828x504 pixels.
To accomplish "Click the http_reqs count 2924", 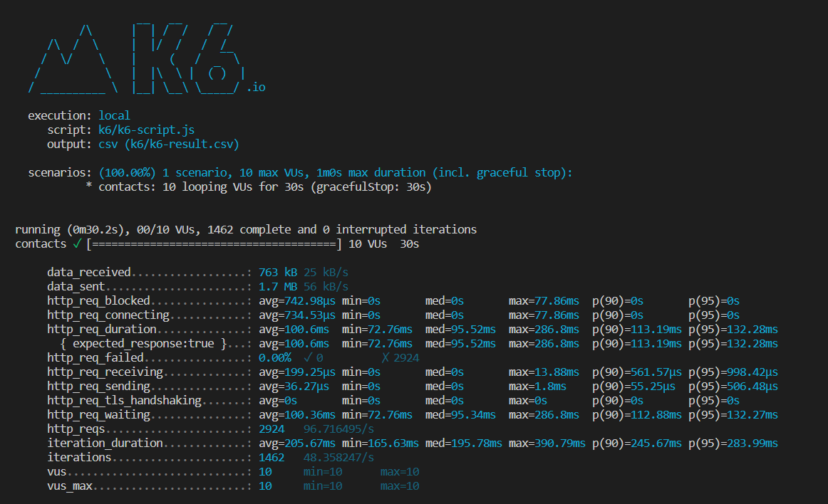I will click(271, 429).
